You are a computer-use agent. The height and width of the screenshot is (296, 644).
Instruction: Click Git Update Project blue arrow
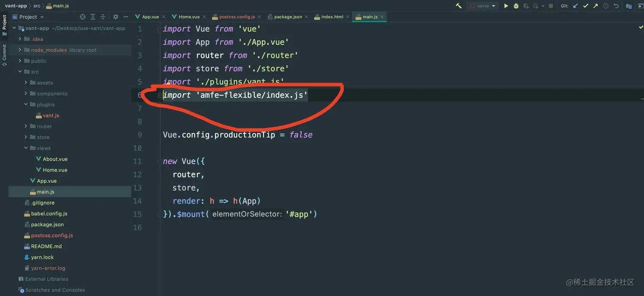pyautogui.click(x=575, y=6)
